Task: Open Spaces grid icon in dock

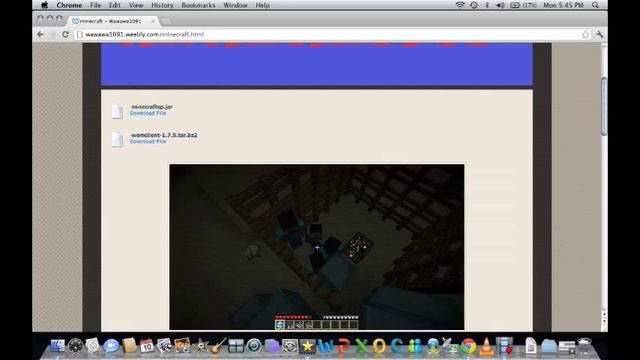Action: (236, 346)
